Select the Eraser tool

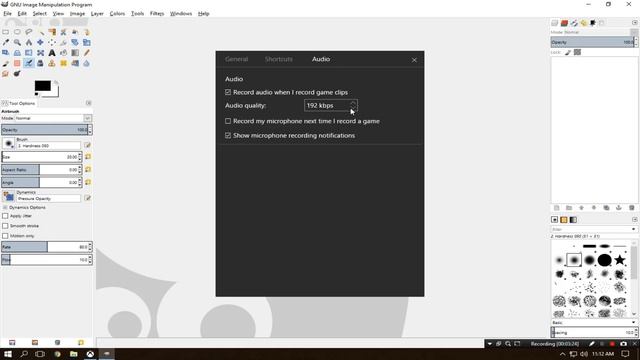tap(17, 64)
